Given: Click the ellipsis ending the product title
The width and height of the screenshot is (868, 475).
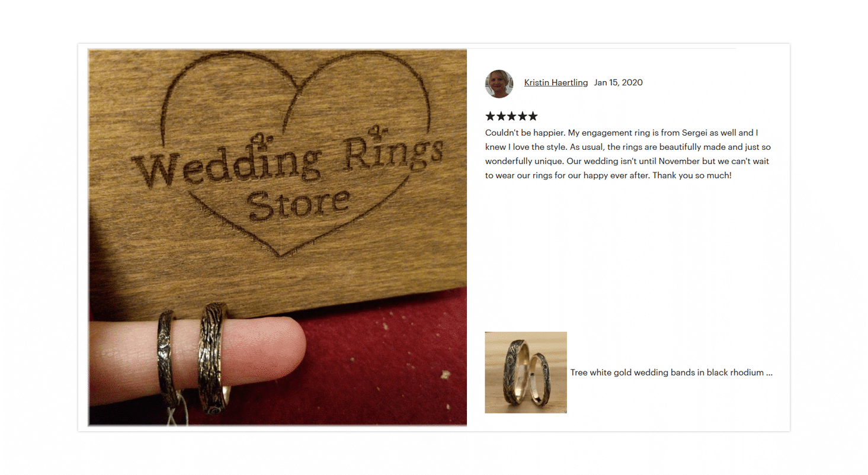Looking at the screenshot, I should [769, 373].
